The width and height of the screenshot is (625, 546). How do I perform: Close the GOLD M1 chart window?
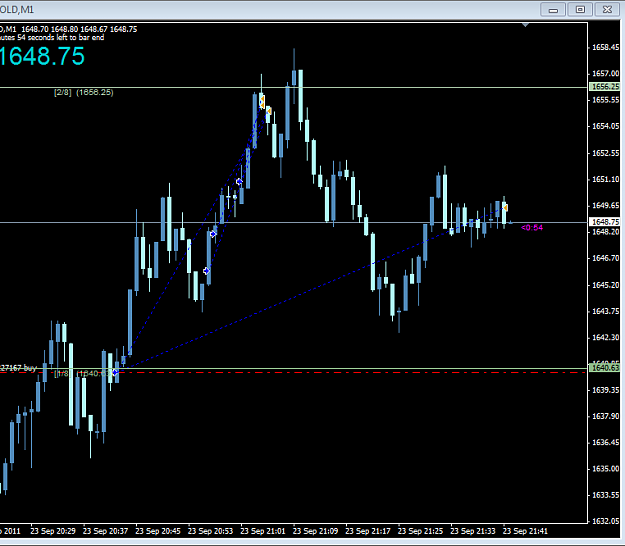point(607,9)
